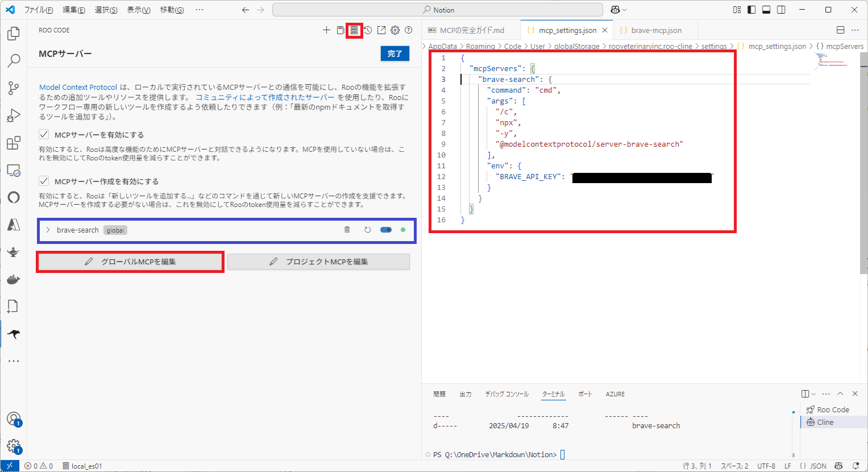The image size is (868, 472).
Task: Toggle the brave-search server switch
Action: tap(386, 230)
